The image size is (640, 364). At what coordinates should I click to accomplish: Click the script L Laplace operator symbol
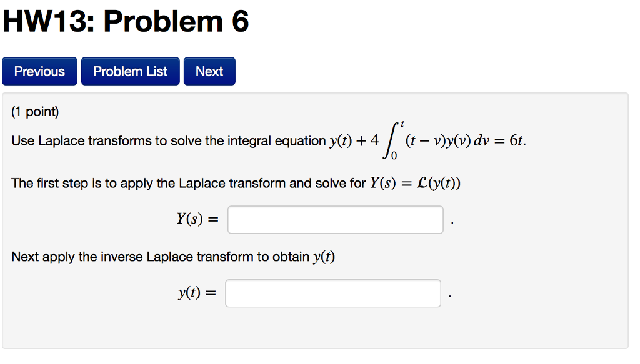point(422,183)
